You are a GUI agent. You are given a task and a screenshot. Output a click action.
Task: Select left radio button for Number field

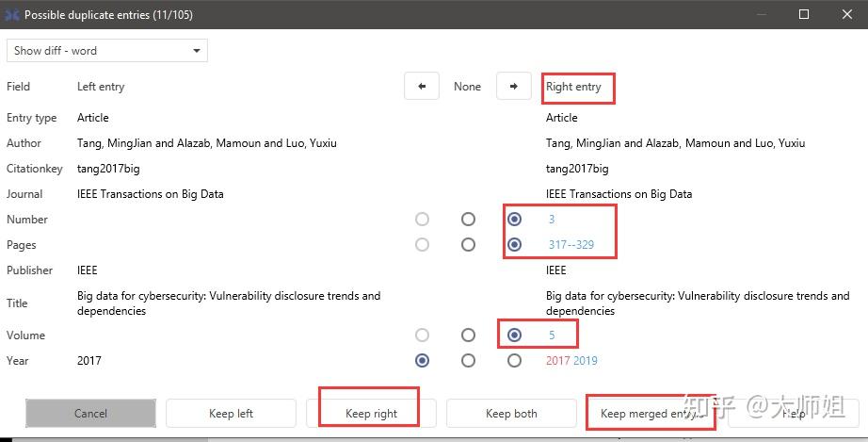click(x=422, y=220)
